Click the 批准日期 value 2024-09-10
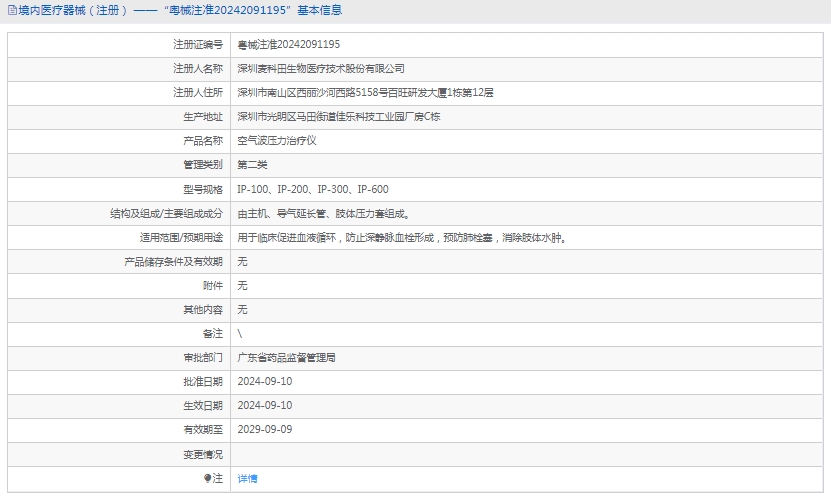This screenshot has width=831, height=494. [265, 381]
